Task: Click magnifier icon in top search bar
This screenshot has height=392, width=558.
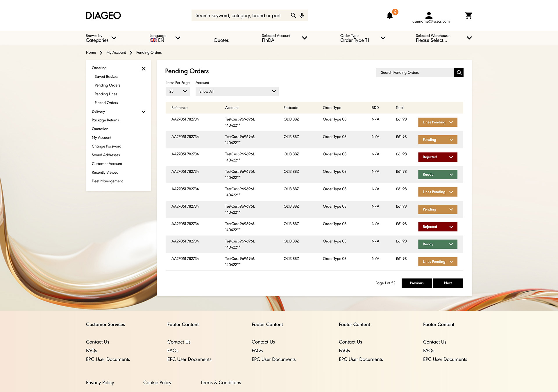Action: click(293, 15)
